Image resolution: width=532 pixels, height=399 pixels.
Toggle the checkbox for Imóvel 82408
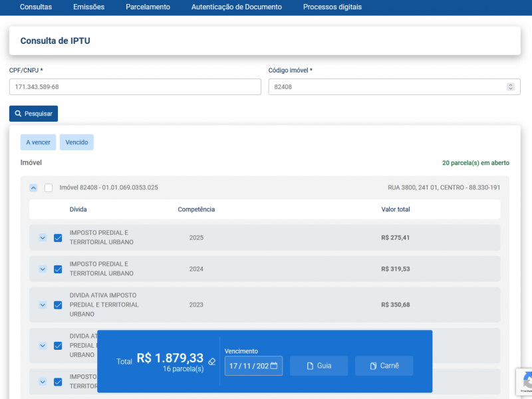point(49,188)
